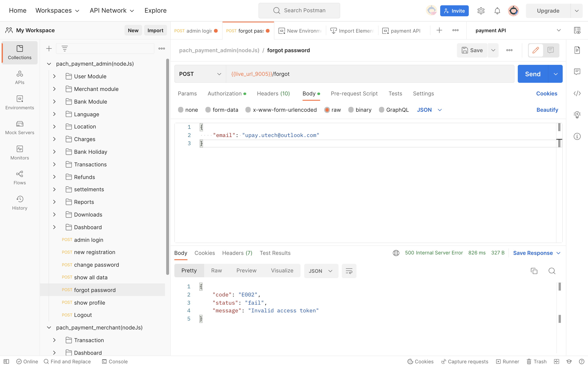Open the Flows sidebar section

tap(20, 178)
